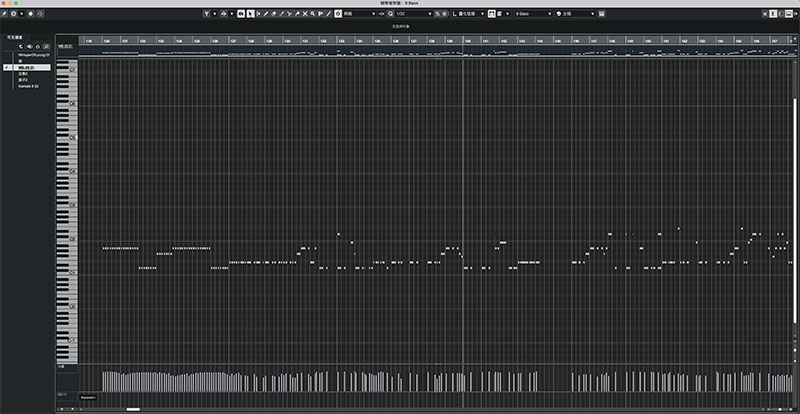Open the event filter dropdown arrow
800x414 pixels.
(215, 14)
